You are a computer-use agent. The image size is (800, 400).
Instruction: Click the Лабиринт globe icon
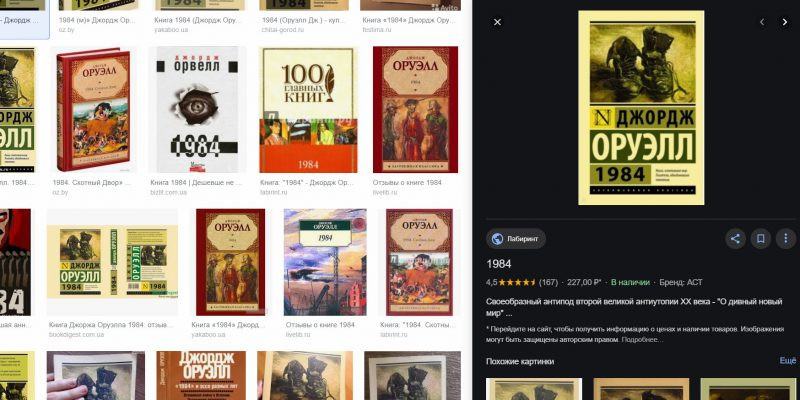[498, 239]
